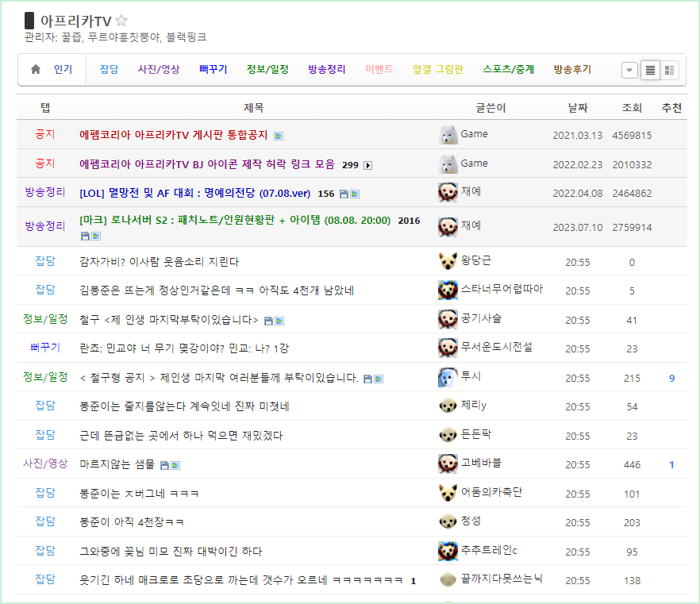Switch to the list view layout
The height and width of the screenshot is (604, 700).
tap(650, 70)
